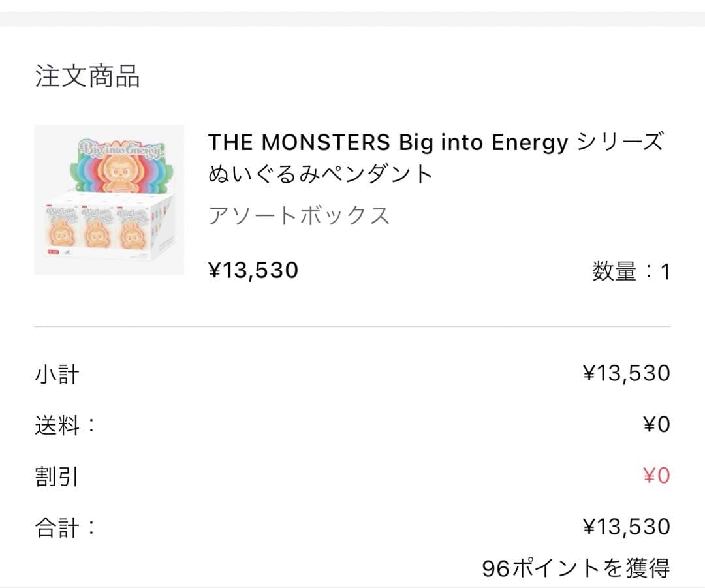Tap the "96ポイントを獲得" points text
The height and width of the screenshot is (588, 705).
(x=576, y=568)
